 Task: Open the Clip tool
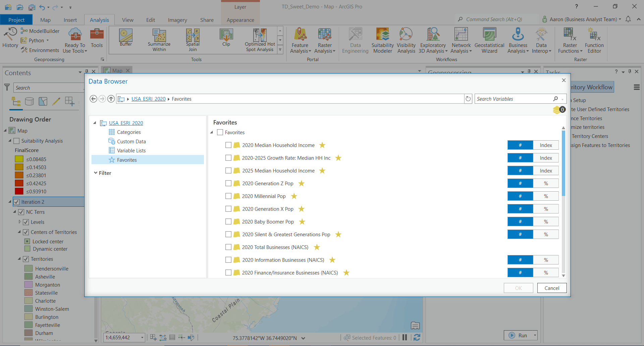pyautogui.click(x=226, y=38)
